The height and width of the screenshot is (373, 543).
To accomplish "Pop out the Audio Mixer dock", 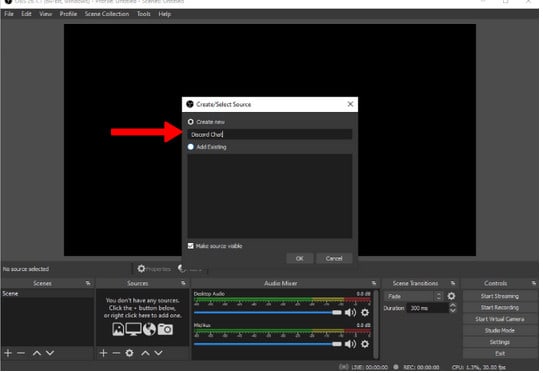I will 374,284.
